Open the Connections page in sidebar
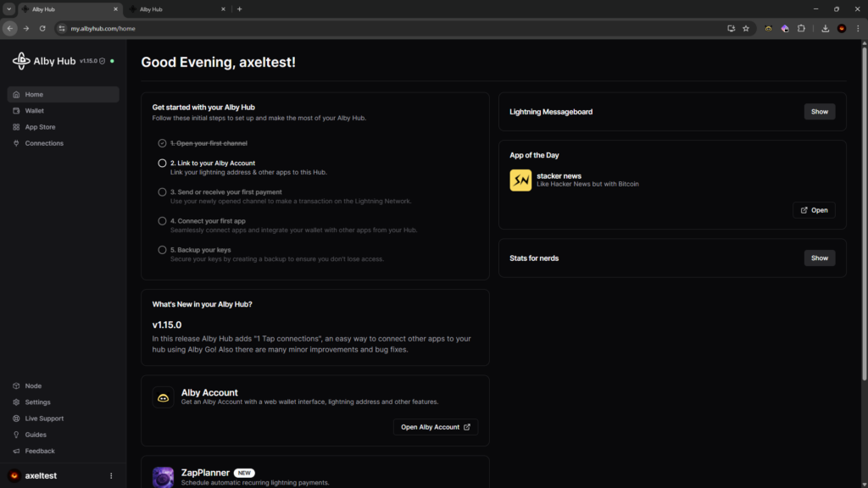Image resolution: width=868 pixels, height=488 pixels. 44,143
